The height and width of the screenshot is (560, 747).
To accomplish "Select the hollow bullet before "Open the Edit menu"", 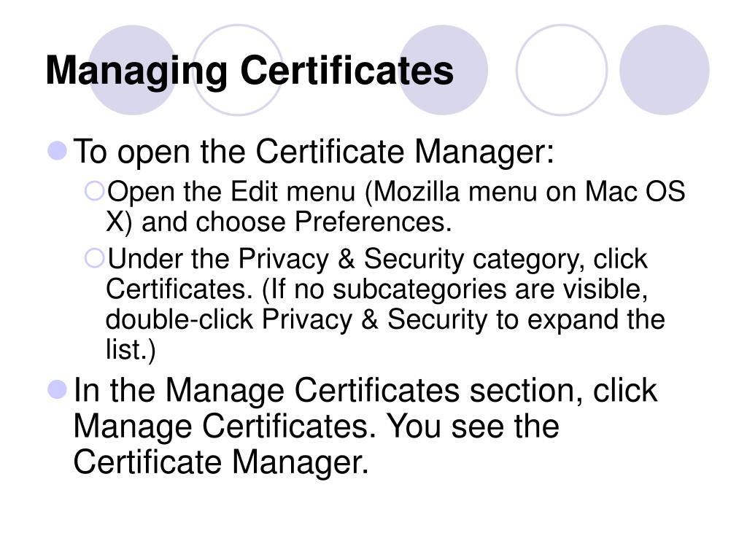I will 94,191.
